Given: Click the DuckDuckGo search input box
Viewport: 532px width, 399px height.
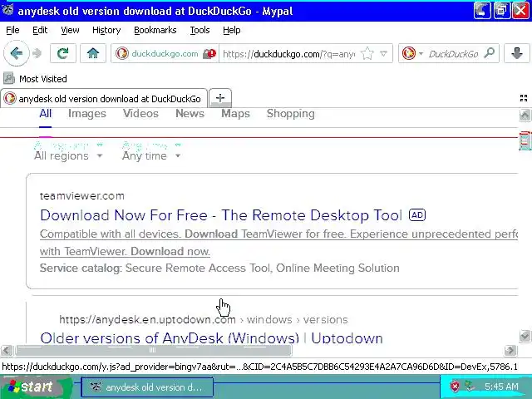Looking at the screenshot, I should (453, 53).
